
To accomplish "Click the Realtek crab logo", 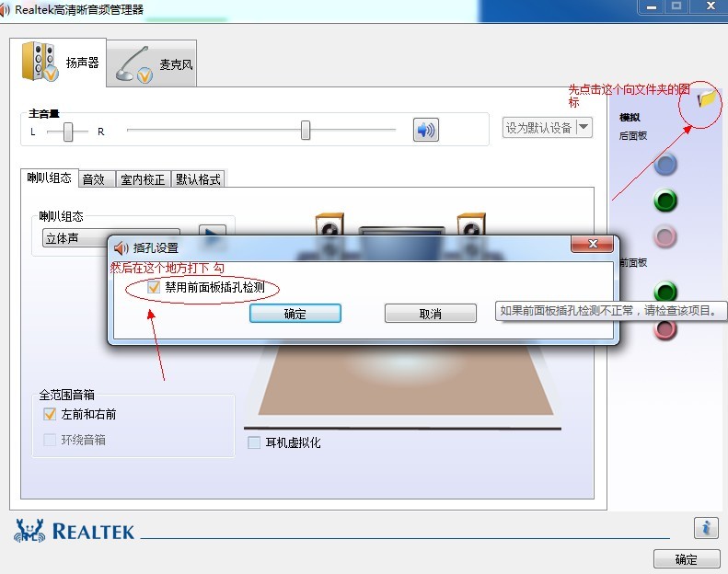I will coord(29,531).
